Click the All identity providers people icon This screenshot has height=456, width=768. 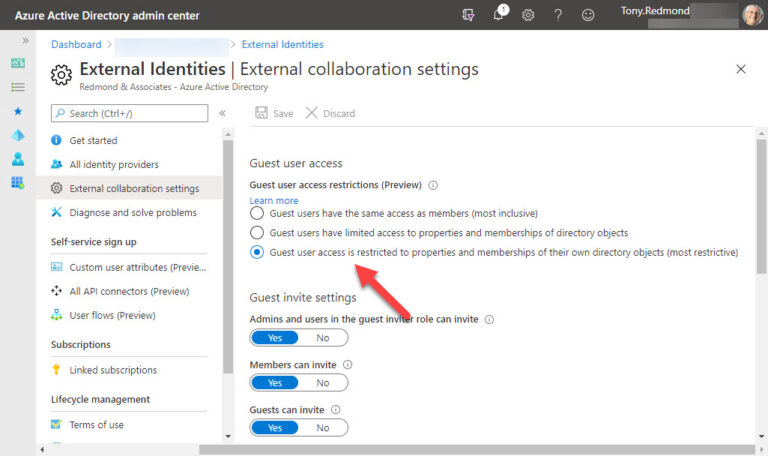(x=56, y=164)
